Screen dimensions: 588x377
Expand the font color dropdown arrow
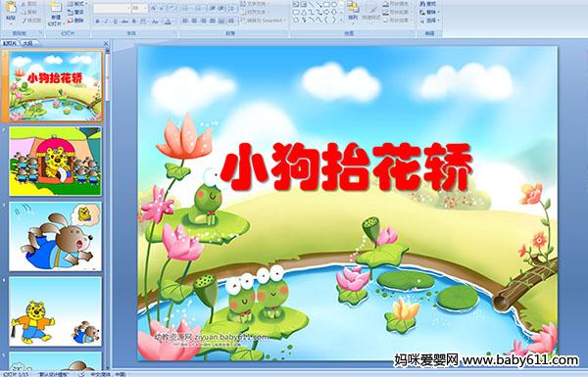[x=172, y=22]
